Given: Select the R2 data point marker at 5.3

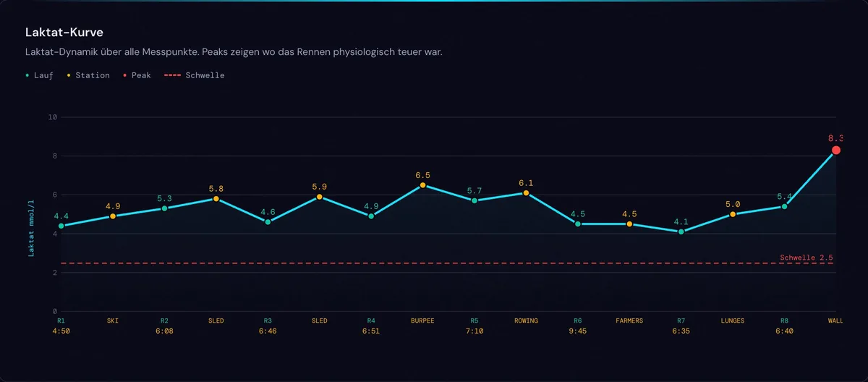Looking at the screenshot, I should 164,208.
